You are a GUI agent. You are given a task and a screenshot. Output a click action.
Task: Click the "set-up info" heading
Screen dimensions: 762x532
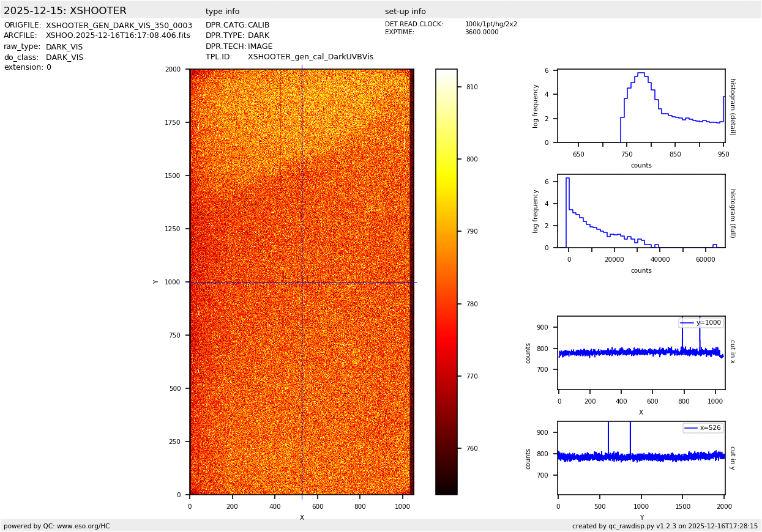pos(405,12)
